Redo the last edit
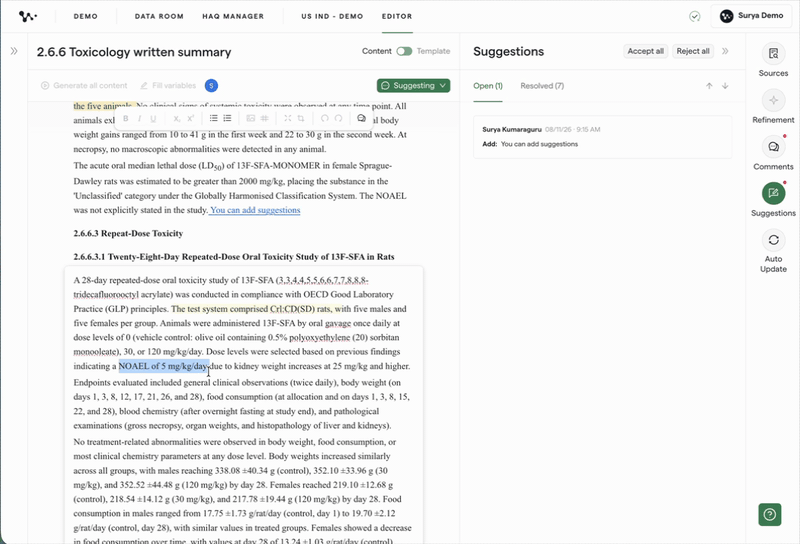Screen dimensions: 800x544 [338, 118]
